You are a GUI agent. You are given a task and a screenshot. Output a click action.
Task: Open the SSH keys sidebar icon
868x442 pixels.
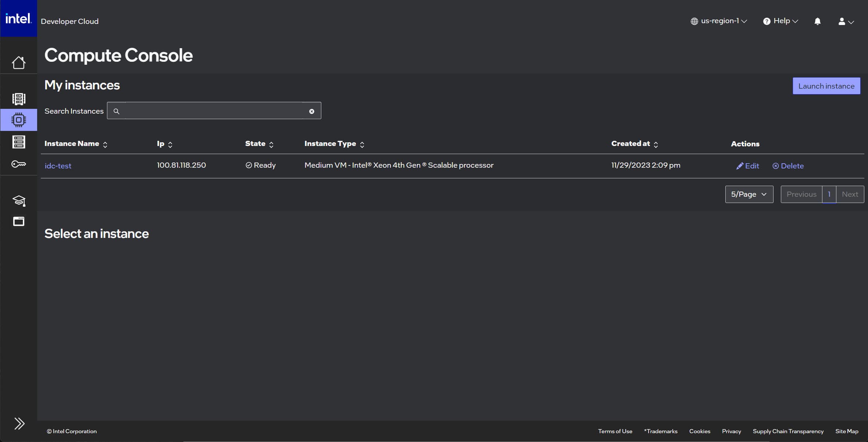click(x=18, y=164)
